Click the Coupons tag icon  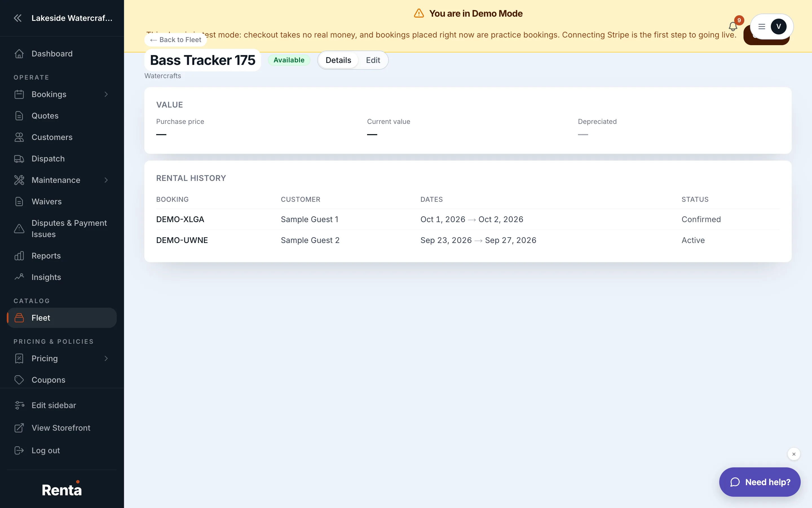[x=19, y=380]
